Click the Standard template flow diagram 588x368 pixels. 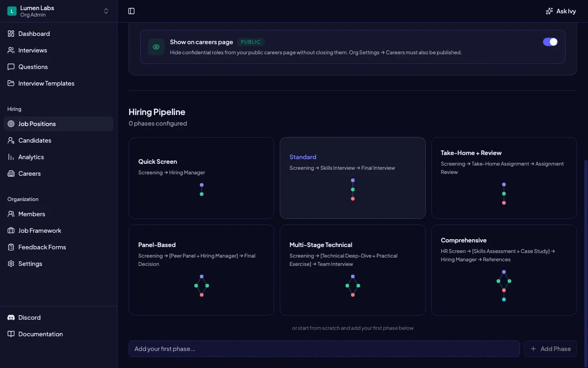point(353,190)
